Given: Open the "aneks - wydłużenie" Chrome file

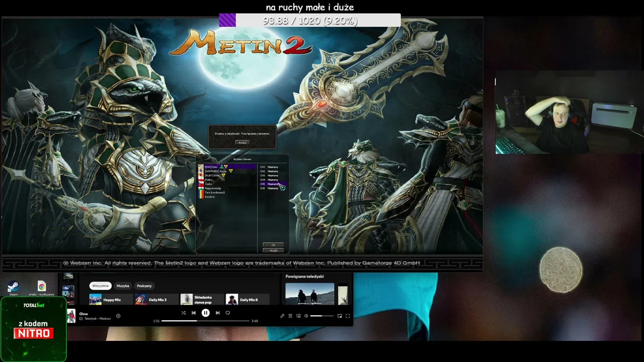Looking at the screenshot, I should [42, 288].
